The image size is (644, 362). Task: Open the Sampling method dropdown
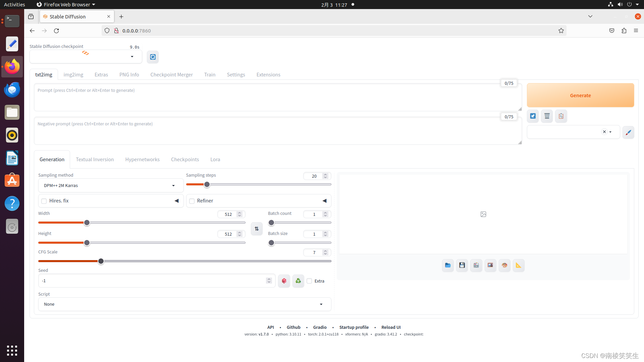click(x=111, y=185)
